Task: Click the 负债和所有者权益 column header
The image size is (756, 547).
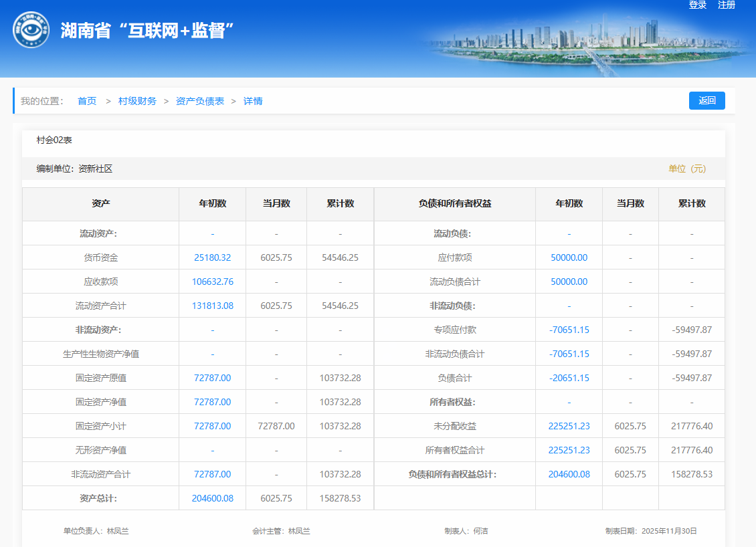Action: (454, 204)
